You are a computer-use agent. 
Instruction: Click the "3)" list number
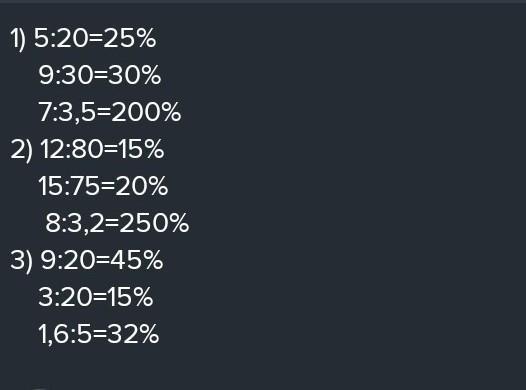[21, 261]
